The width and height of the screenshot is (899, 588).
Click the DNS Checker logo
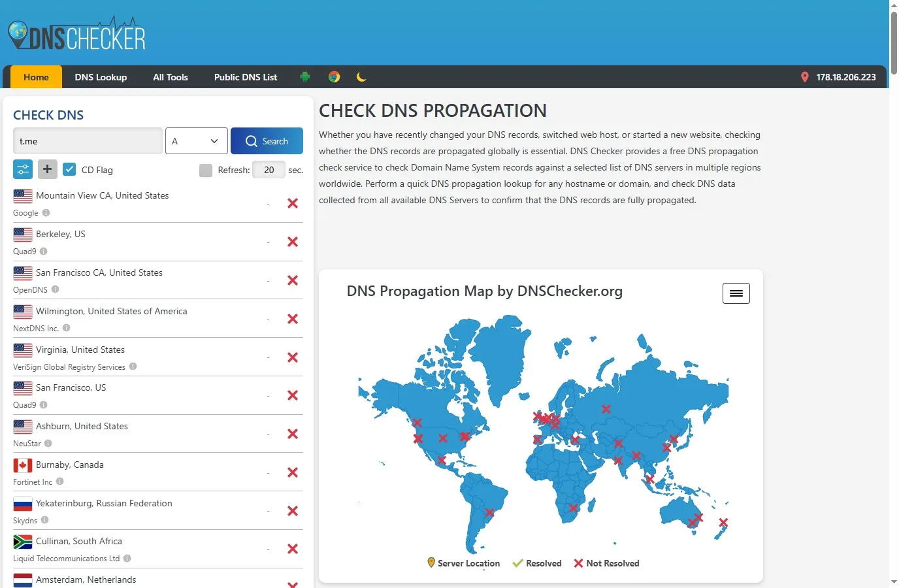[77, 34]
